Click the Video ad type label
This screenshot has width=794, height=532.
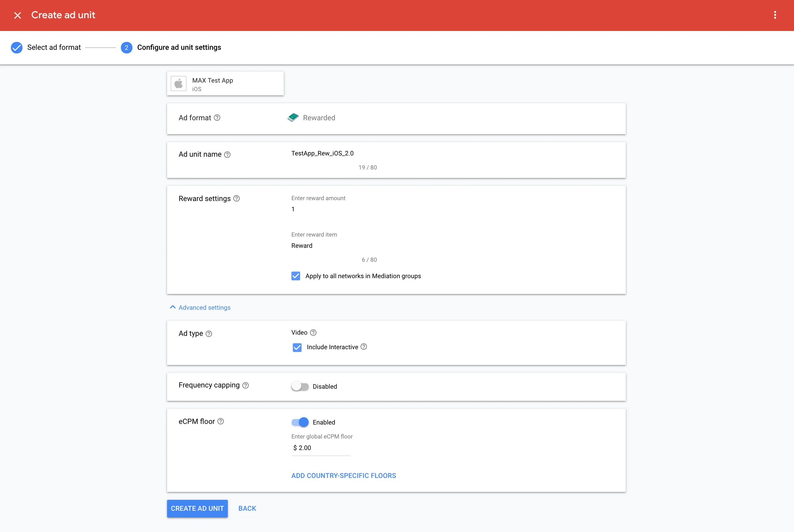point(299,332)
